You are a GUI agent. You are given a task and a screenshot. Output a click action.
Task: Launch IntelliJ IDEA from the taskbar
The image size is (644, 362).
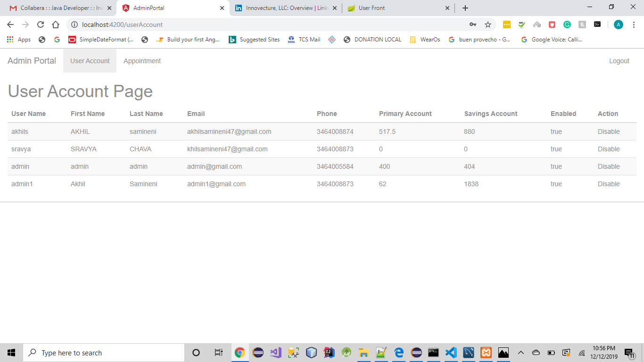coord(329,352)
